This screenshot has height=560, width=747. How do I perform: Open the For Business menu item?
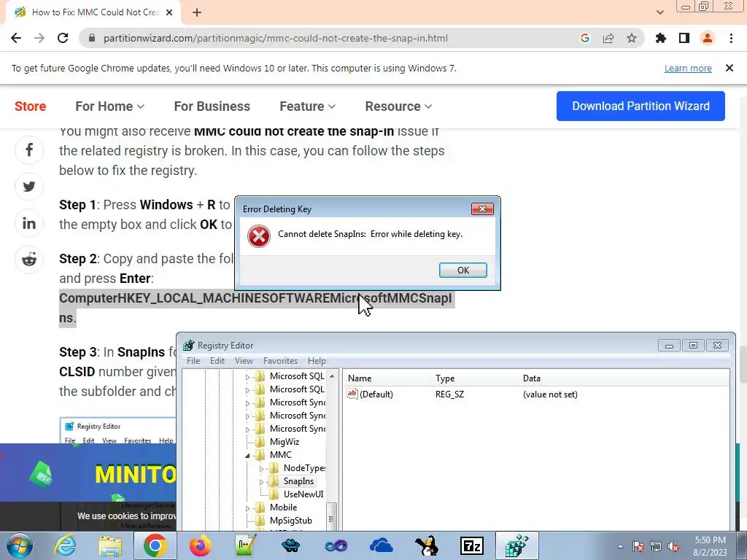[x=212, y=106]
